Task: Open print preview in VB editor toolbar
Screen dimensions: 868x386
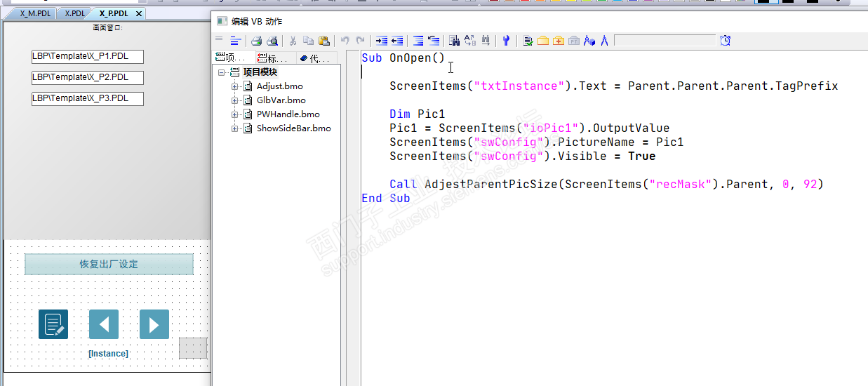Action: click(272, 41)
